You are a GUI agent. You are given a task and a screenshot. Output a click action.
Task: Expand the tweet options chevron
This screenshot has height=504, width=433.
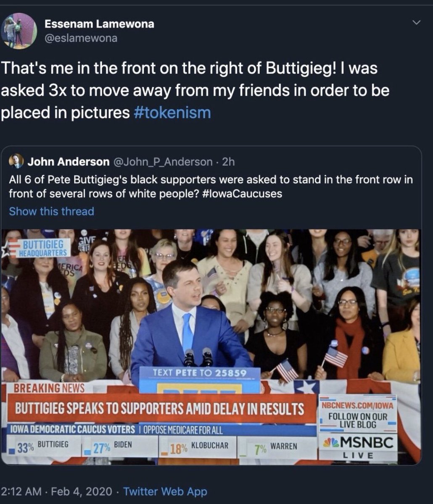[417, 22]
